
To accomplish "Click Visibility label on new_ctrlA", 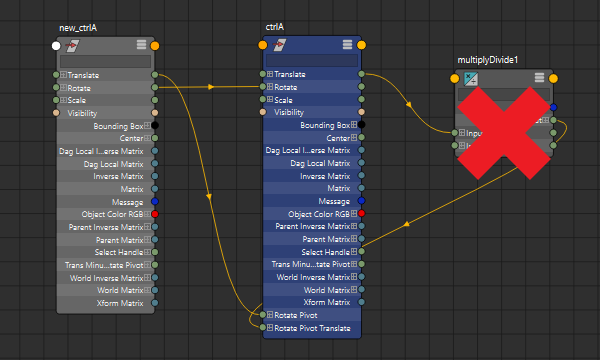I will coord(82,113).
